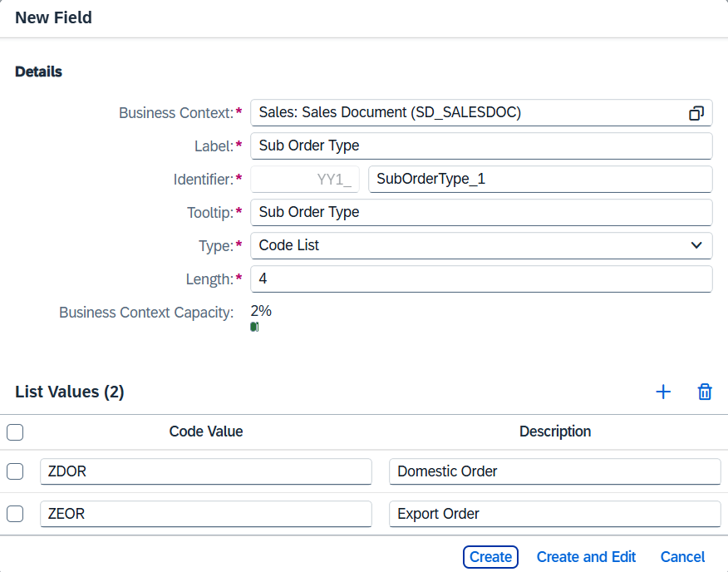Click the Label input field
Image resolution: width=728 pixels, height=572 pixels.
(480, 145)
